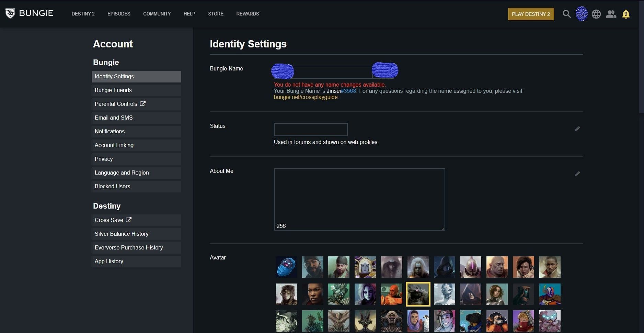Click 'Used in forums and shown on web profiles'
The width and height of the screenshot is (644, 333).
(325, 142)
